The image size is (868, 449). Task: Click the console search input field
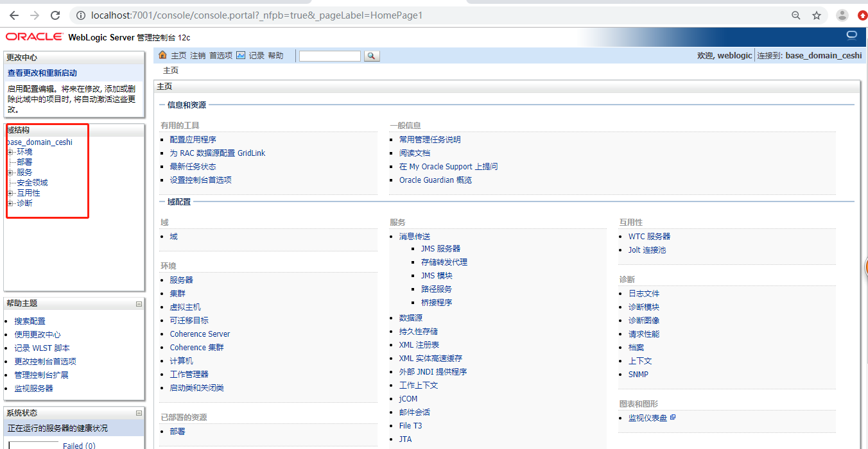click(x=330, y=56)
